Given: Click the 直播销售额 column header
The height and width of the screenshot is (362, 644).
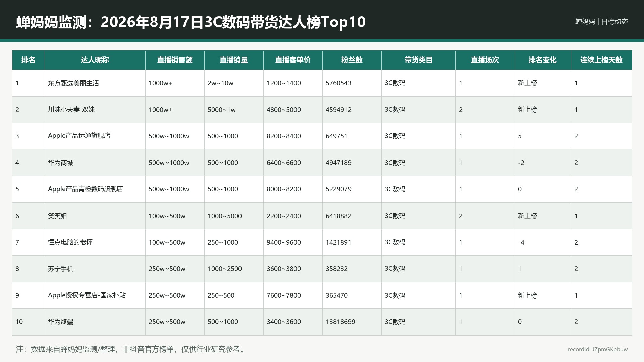Looking at the screenshot, I should (175, 60).
